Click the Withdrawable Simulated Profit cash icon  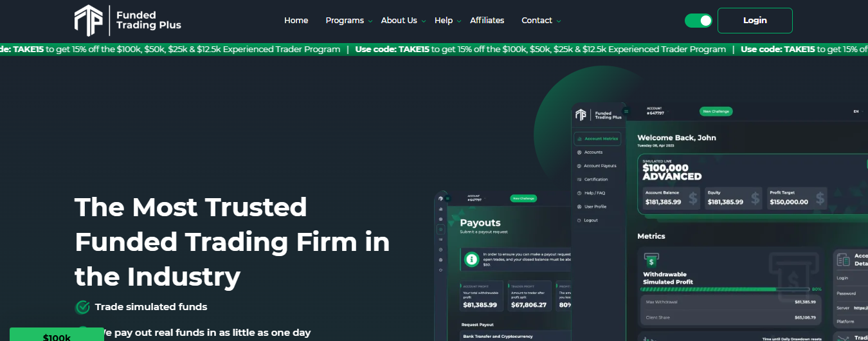pos(651,260)
